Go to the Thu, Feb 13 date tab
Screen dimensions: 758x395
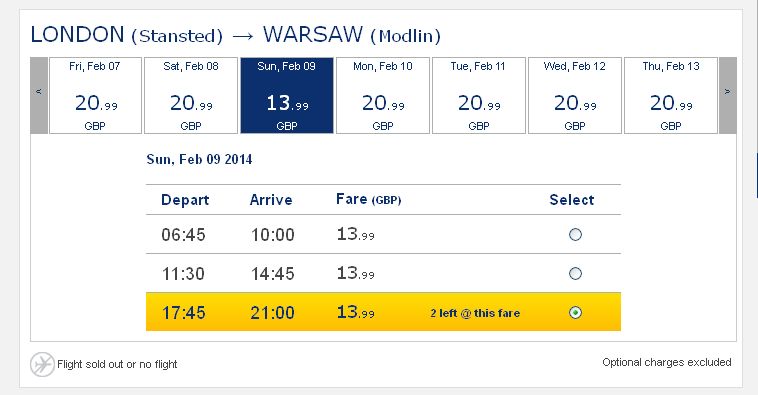[671, 95]
